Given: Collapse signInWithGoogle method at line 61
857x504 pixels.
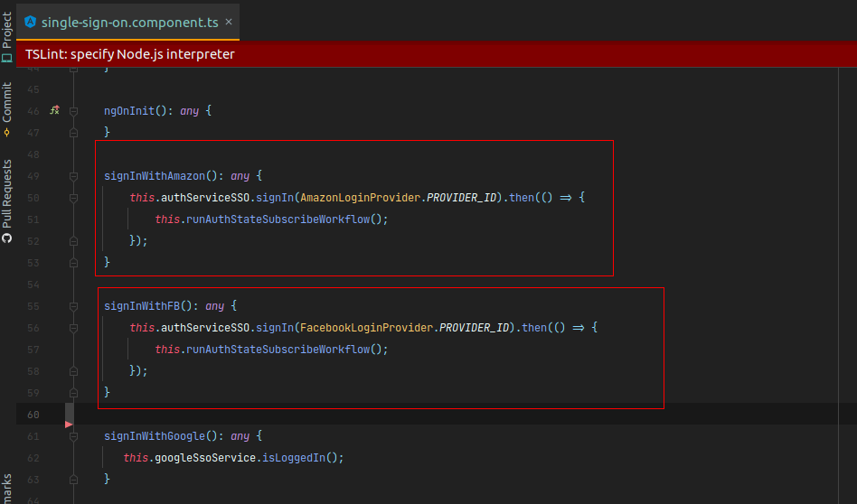Looking at the screenshot, I should tap(73, 436).
